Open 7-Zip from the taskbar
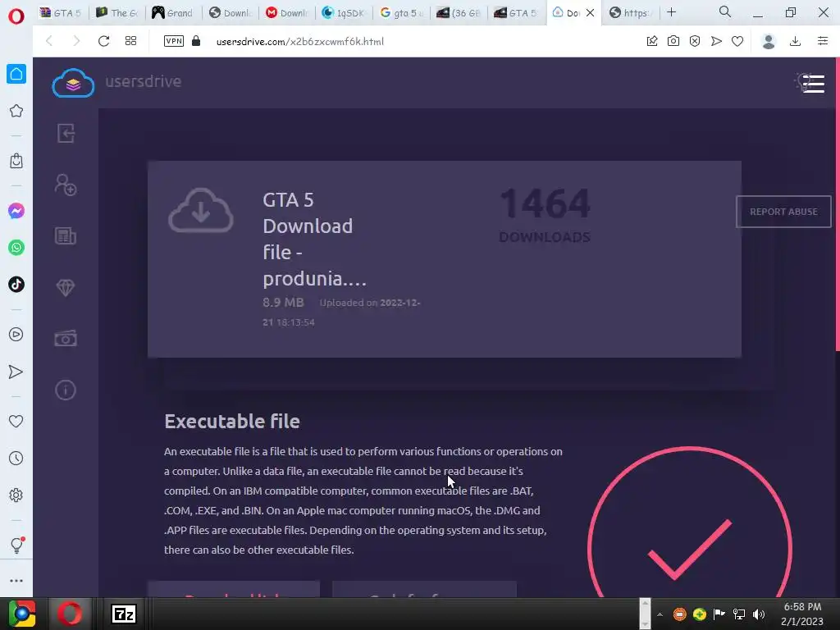Screen dimensions: 840x630 pyautogui.click(x=124, y=614)
